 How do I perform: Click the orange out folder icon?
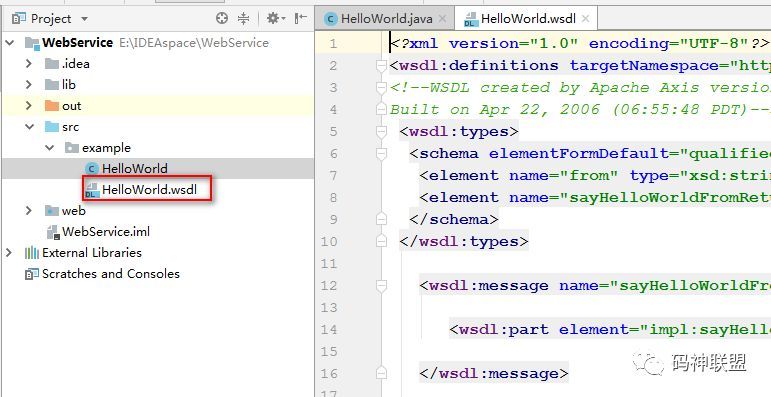(52, 106)
